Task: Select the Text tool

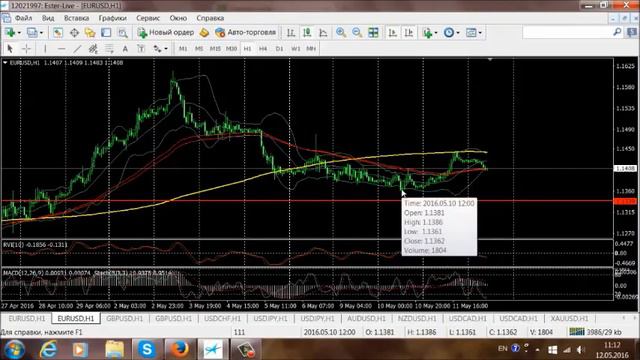Action: (125, 49)
